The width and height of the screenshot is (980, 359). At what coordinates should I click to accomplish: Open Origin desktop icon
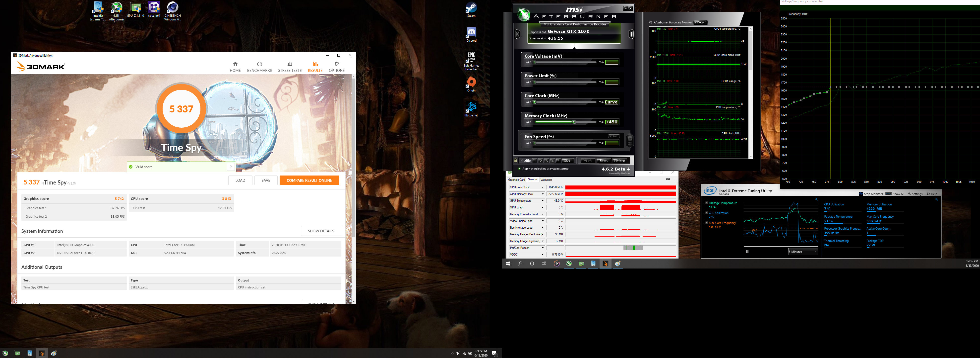point(471,84)
